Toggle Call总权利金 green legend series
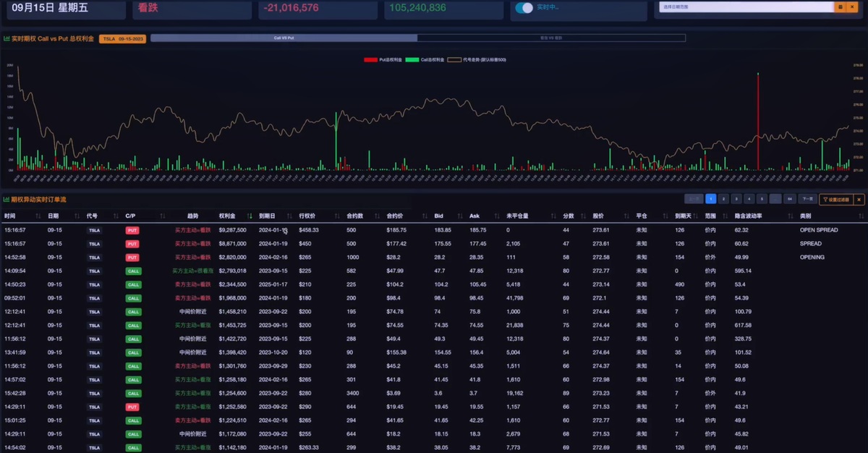This screenshot has height=453, width=868. (x=412, y=59)
